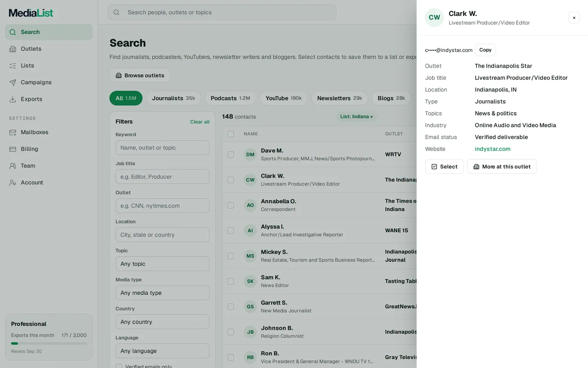Click the Mailboxes envelope icon

click(13, 132)
